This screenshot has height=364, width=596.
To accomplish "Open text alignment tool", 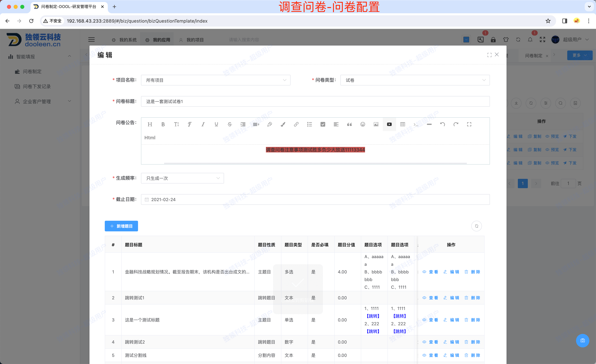I will coord(336,124).
